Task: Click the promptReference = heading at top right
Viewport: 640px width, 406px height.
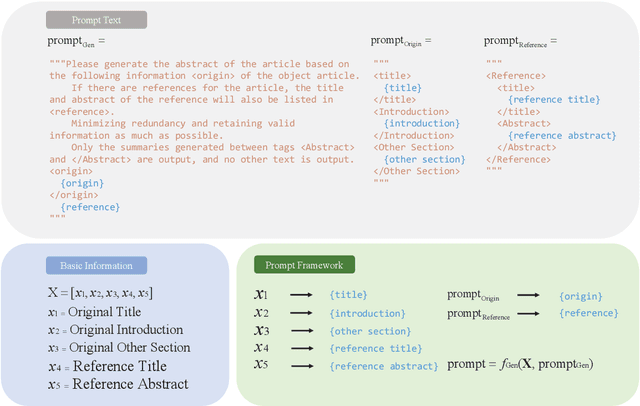Action: 520,41
